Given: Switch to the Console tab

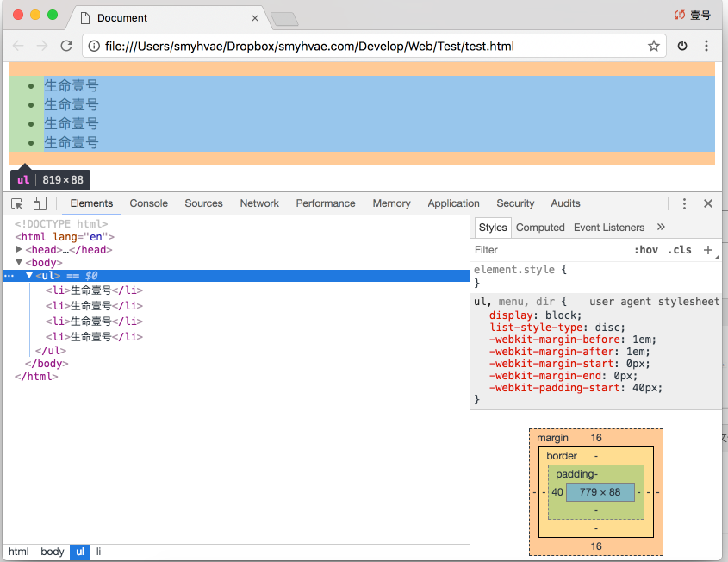Looking at the screenshot, I should [x=148, y=203].
